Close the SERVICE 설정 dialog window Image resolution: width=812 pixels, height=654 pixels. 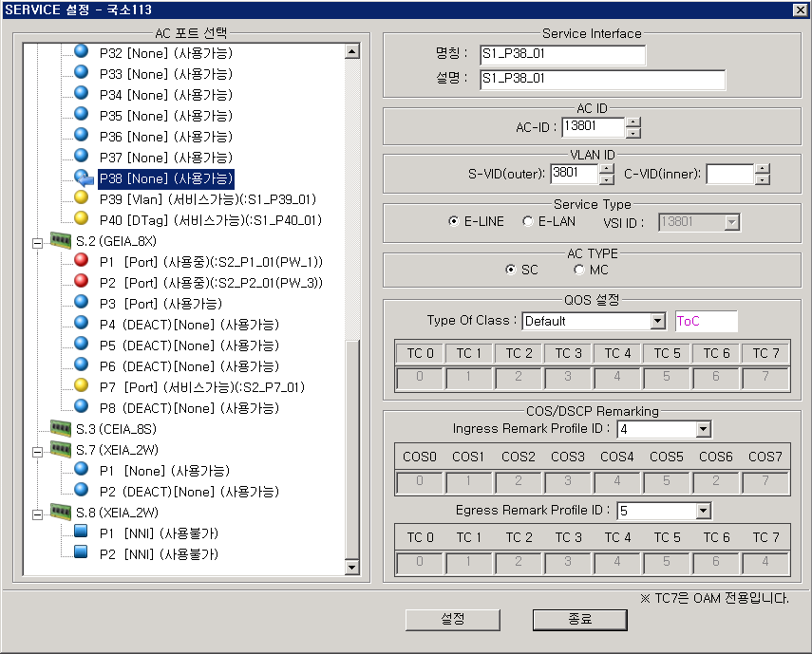[800, 9]
